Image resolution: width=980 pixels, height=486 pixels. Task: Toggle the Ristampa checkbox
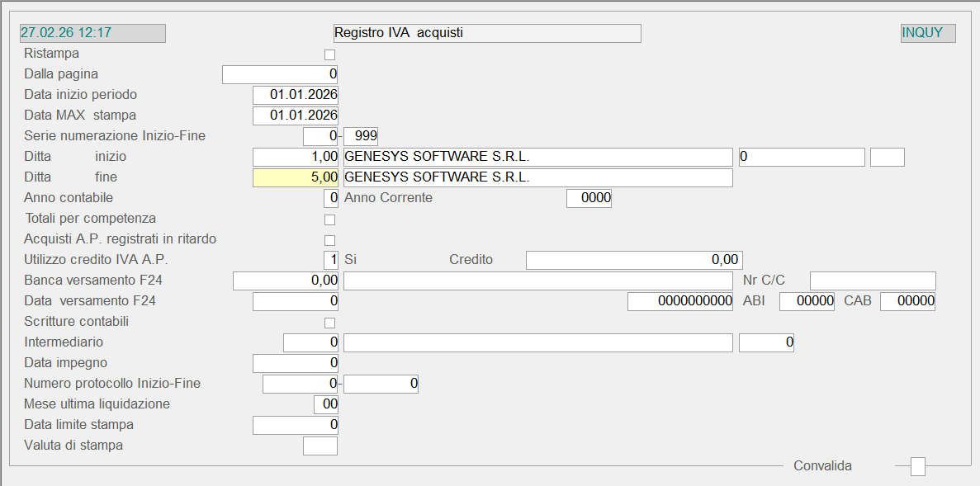pyautogui.click(x=330, y=54)
